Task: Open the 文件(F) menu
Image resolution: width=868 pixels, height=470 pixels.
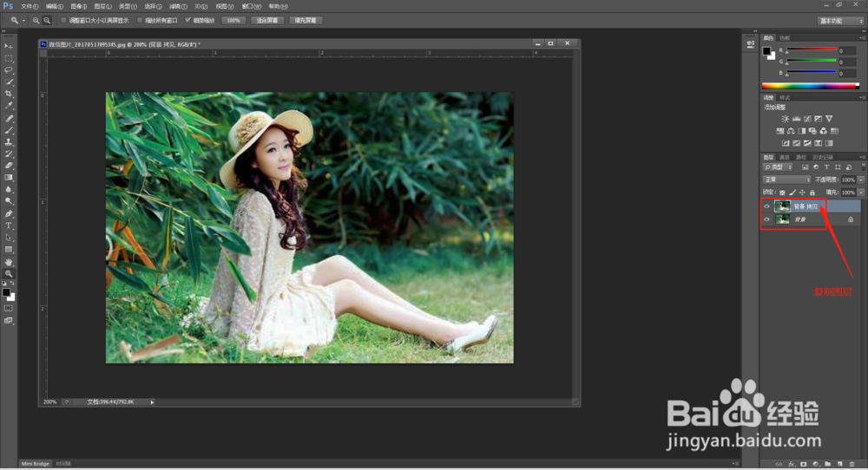Action: tap(30, 6)
